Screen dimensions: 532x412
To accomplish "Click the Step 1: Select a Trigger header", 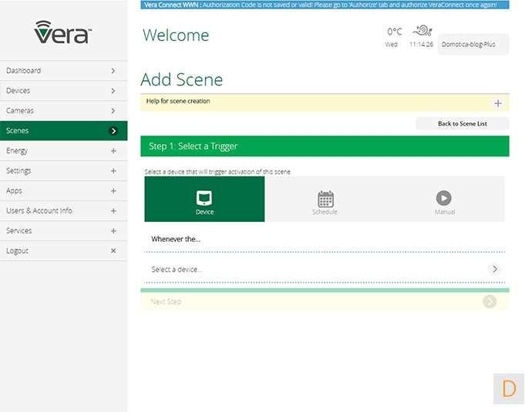I will (325, 146).
